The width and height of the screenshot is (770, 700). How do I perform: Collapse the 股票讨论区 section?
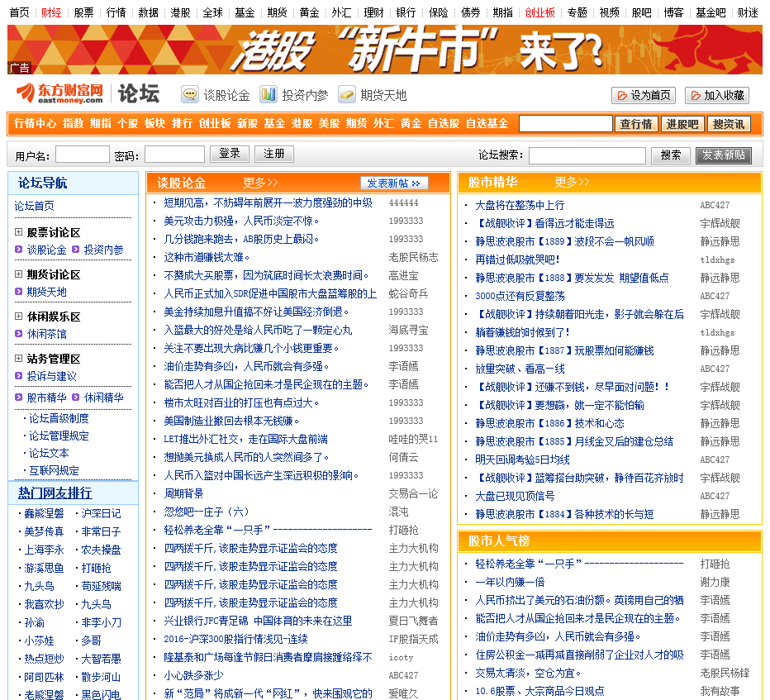click(19, 232)
